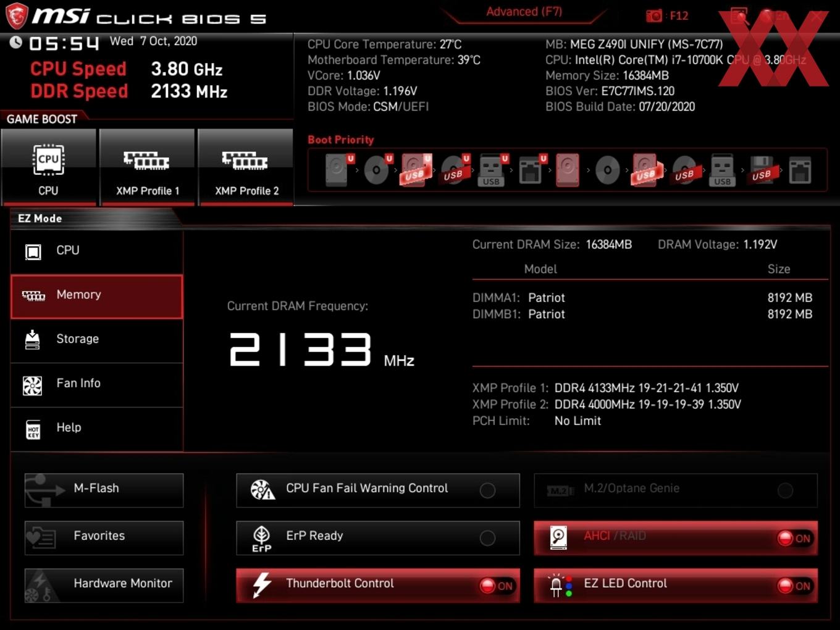
Task: Click the Boot Priority heading
Action: (341, 140)
